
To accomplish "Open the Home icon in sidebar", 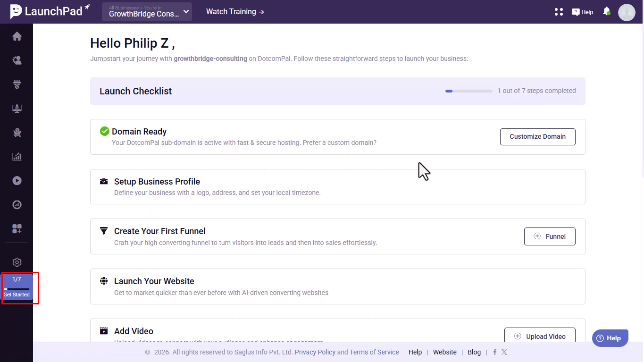I will coord(17,36).
